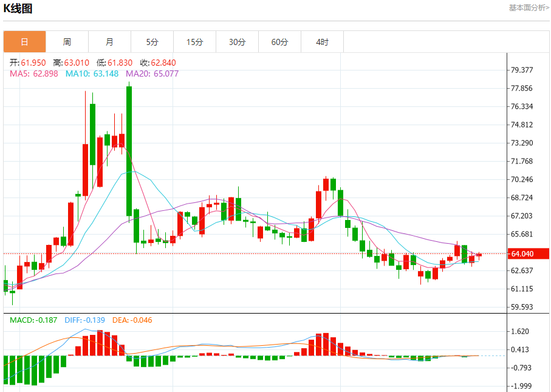
Task: Click the 高 63.010 high price value
Action: point(71,63)
